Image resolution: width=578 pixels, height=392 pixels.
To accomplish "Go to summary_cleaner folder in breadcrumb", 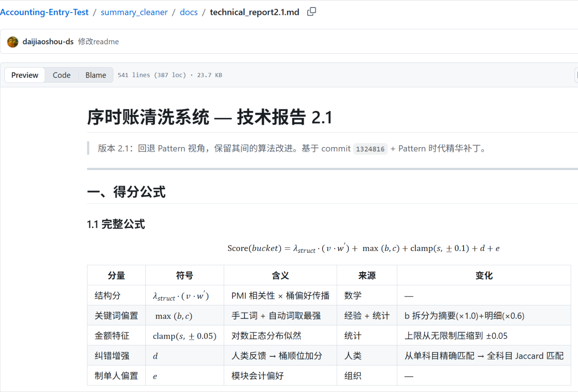I will (134, 12).
